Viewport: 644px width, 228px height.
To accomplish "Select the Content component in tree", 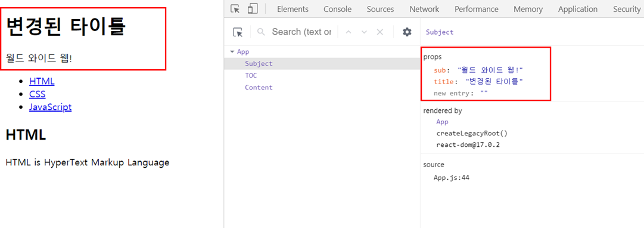I will [x=259, y=87].
